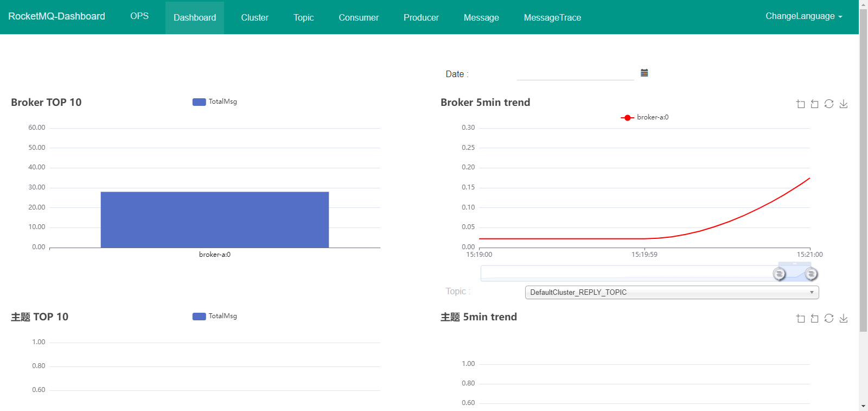Save 主题 5min trend chart as image
The width and height of the screenshot is (868, 411).
pos(844,318)
